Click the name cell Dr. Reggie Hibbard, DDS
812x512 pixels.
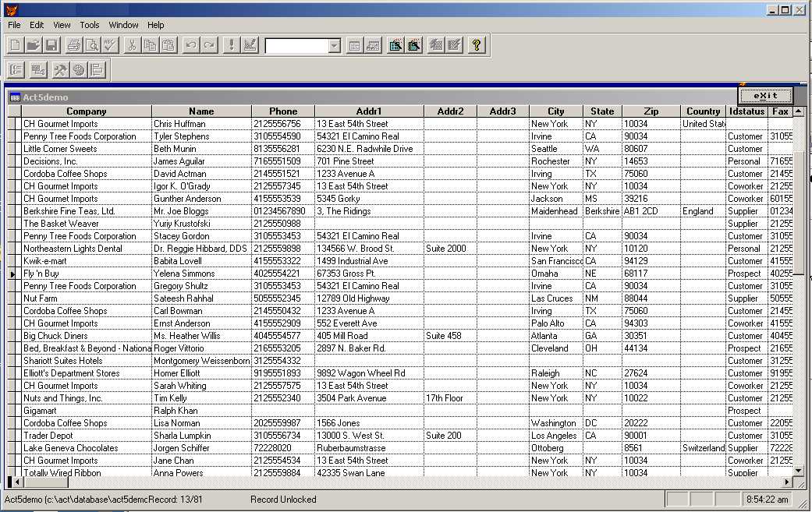tap(201, 249)
